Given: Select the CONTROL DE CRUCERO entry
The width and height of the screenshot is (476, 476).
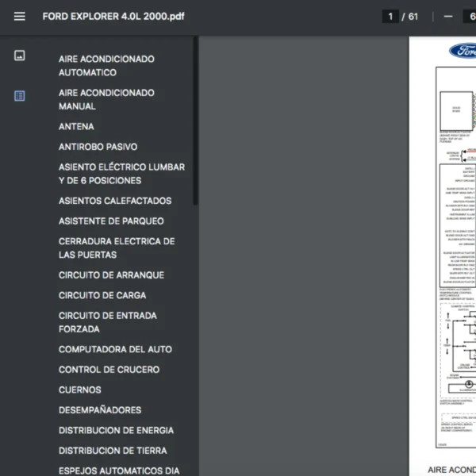Looking at the screenshot, I should point(109,370).
